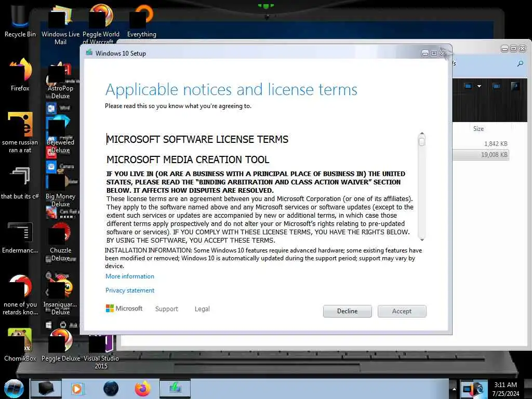Click the help icon in Explorer toolbar
Screen dimensions: 532x399
(x=515, y=86)
